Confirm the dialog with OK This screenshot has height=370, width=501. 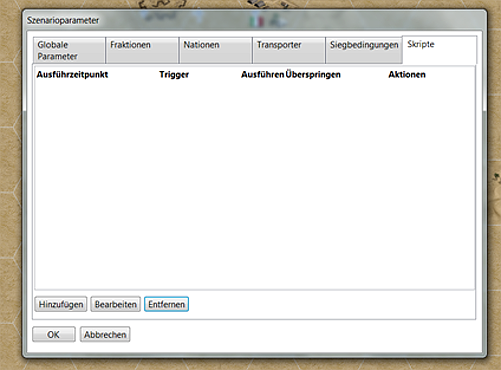coord(54,334)
